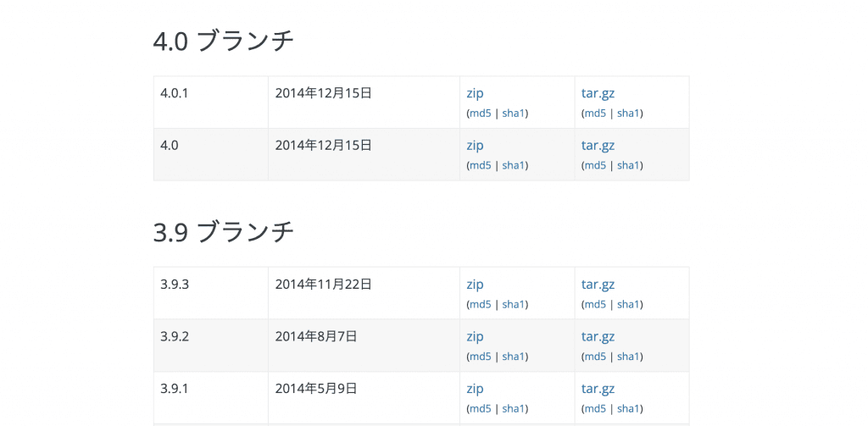Download tar.gz for version 3.9.2
868x426 pixels.
click(598, 337)
